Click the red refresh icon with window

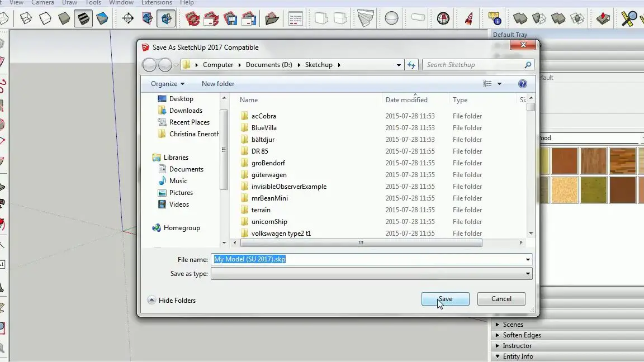pos(211,18)
